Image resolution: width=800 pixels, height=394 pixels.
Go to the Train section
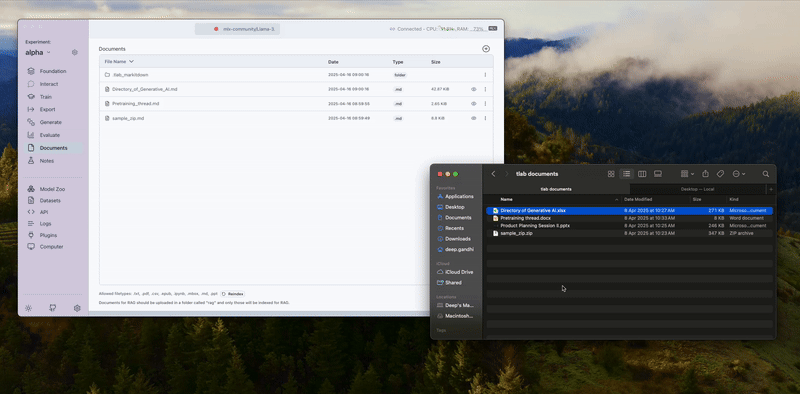pos(40,96)
